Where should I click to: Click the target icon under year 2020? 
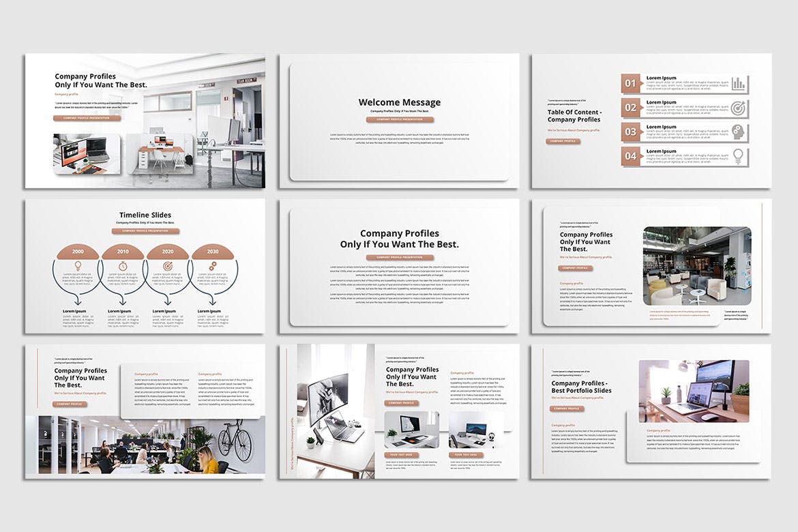[x=168, y=265]
